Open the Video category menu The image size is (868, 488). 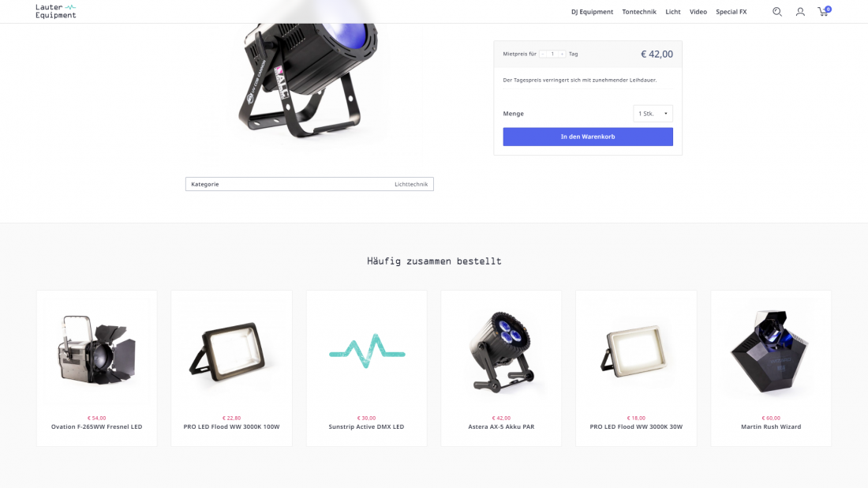698,12
